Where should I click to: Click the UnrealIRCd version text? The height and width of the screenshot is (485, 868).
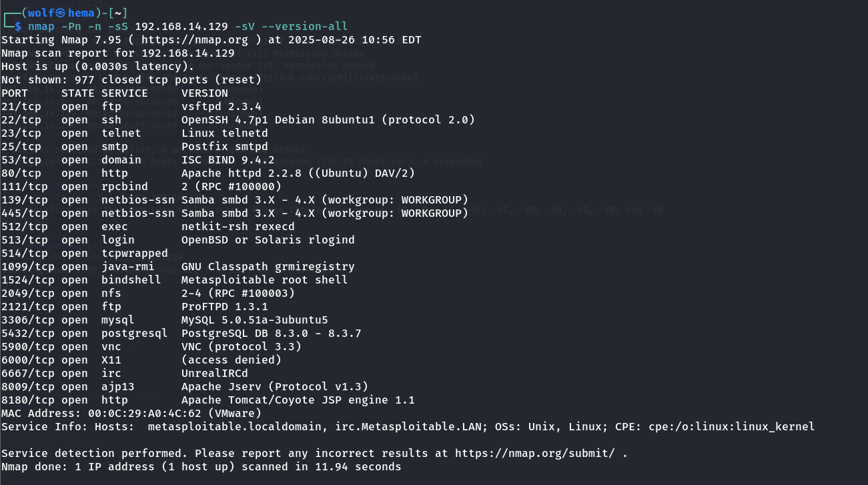pyautogui.click(x=214, y=374)
